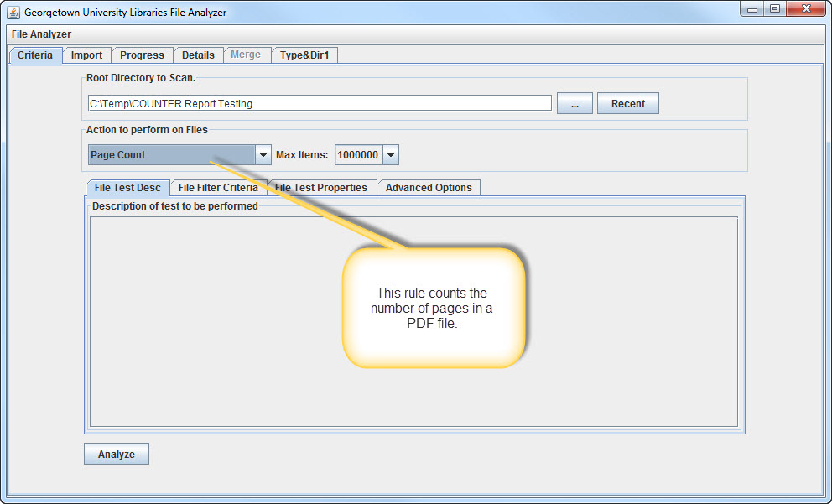Open the File Analyzer menu
The width and height of the screenshot is (832, 504).
point(41,34)
